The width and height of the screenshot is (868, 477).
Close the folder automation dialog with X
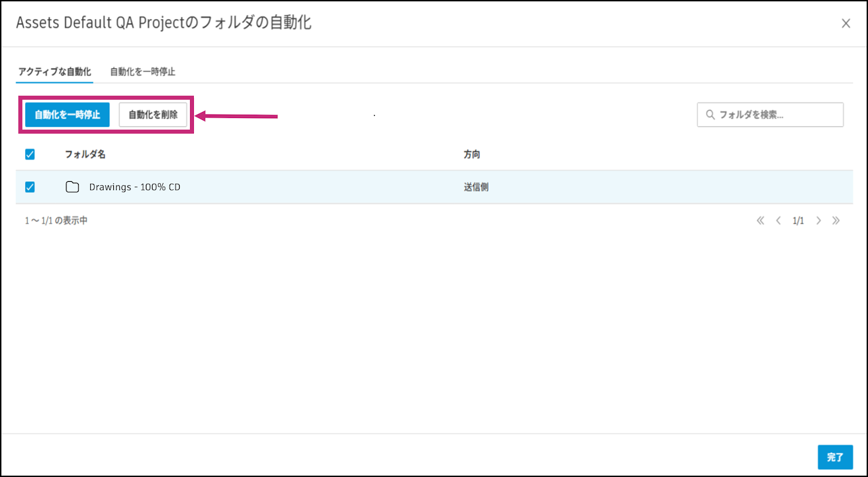pyautogui.click(x=846, y=24)
